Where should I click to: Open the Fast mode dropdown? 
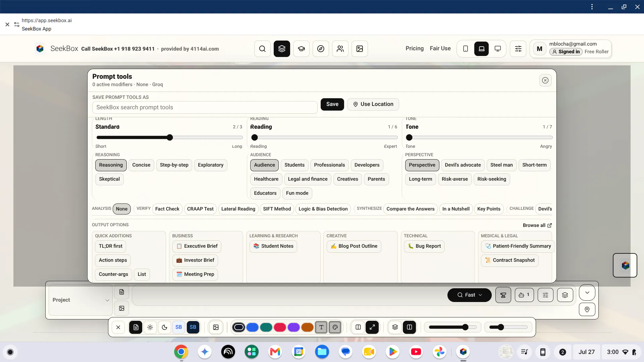(470, 295)
